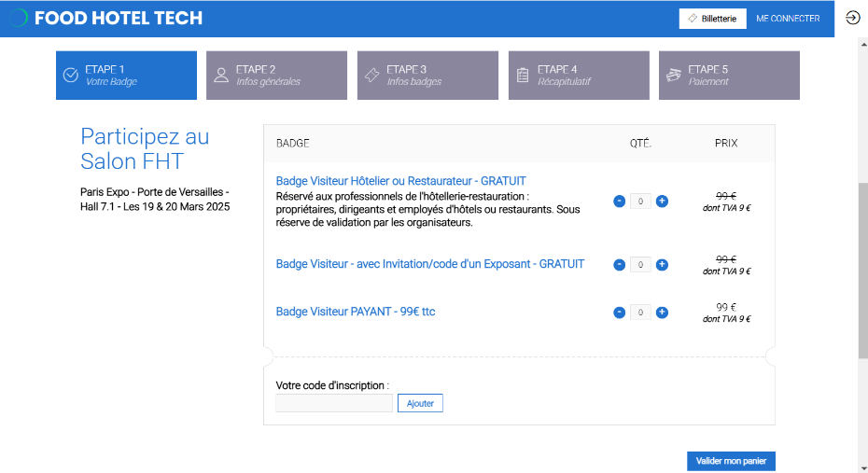Click 99 € price of PAYANT badge

pyautogui.click(x=726, y=307)
